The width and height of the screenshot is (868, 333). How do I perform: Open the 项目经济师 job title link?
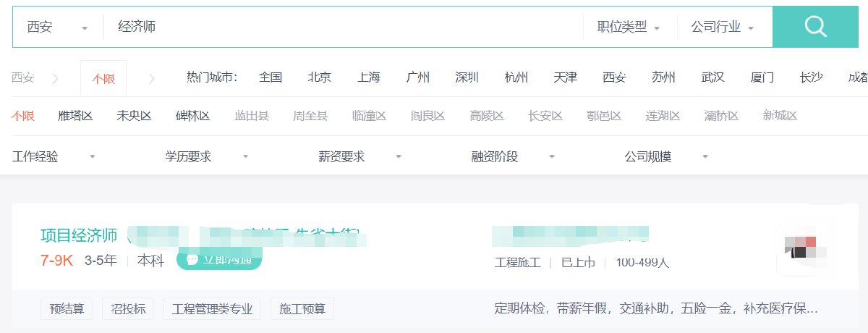click(79, 236)
